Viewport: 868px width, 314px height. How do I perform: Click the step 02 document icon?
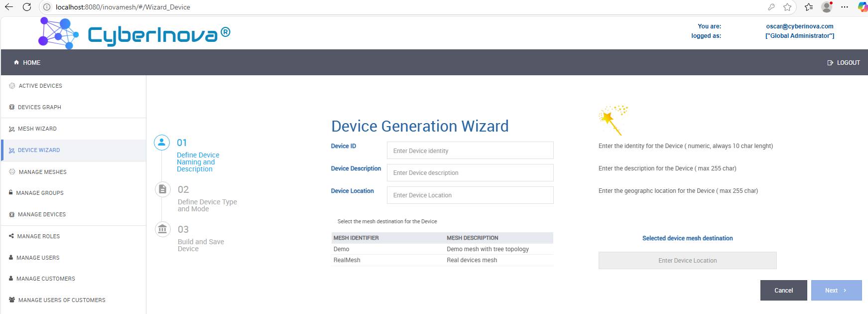coord(162,189)
